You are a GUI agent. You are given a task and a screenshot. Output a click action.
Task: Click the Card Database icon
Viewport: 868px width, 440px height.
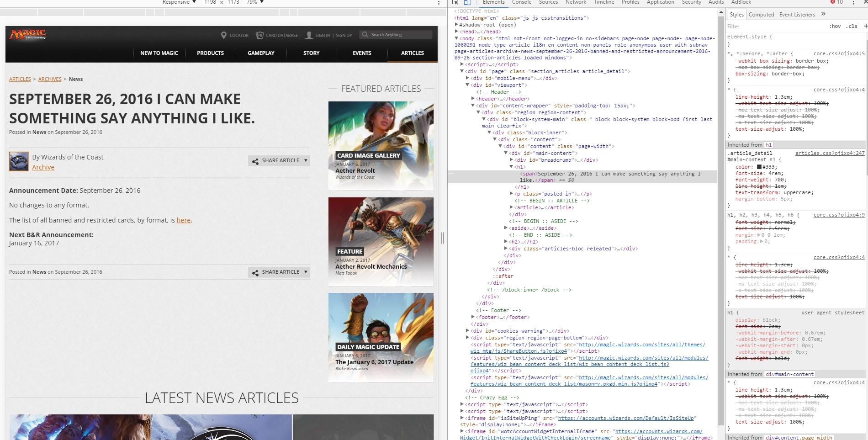[259, 35]
